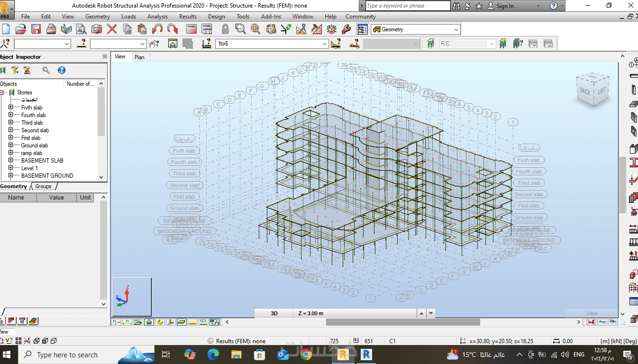Click the Zoom window magnifier icon

click(x=240, y=29)
